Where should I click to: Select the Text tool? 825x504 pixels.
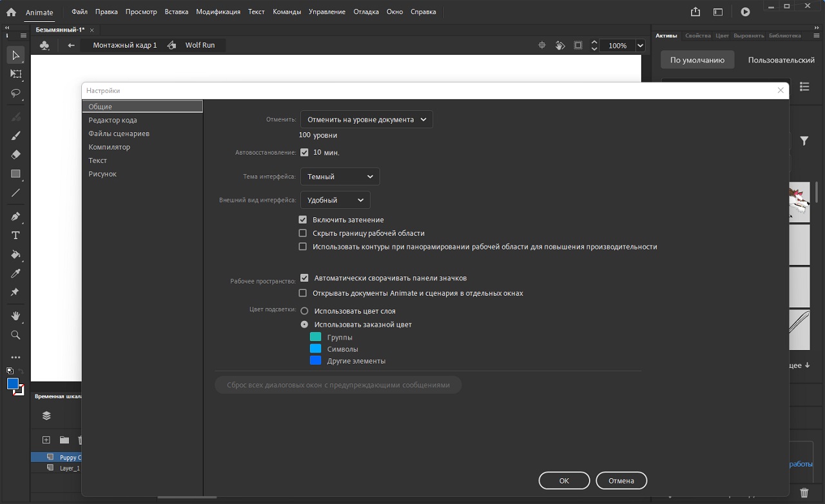[x=16, y=235]
